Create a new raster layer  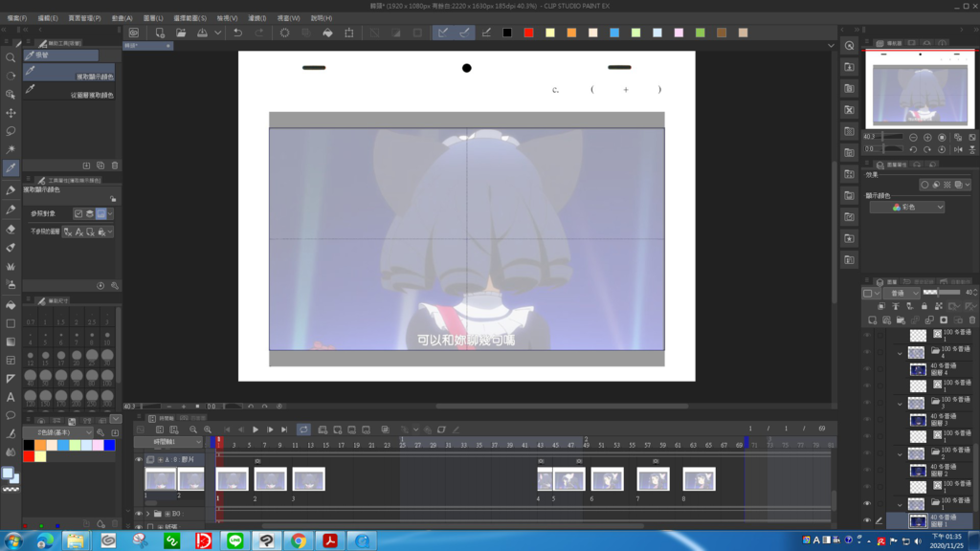pyautogui.click(x=873, y=320)
